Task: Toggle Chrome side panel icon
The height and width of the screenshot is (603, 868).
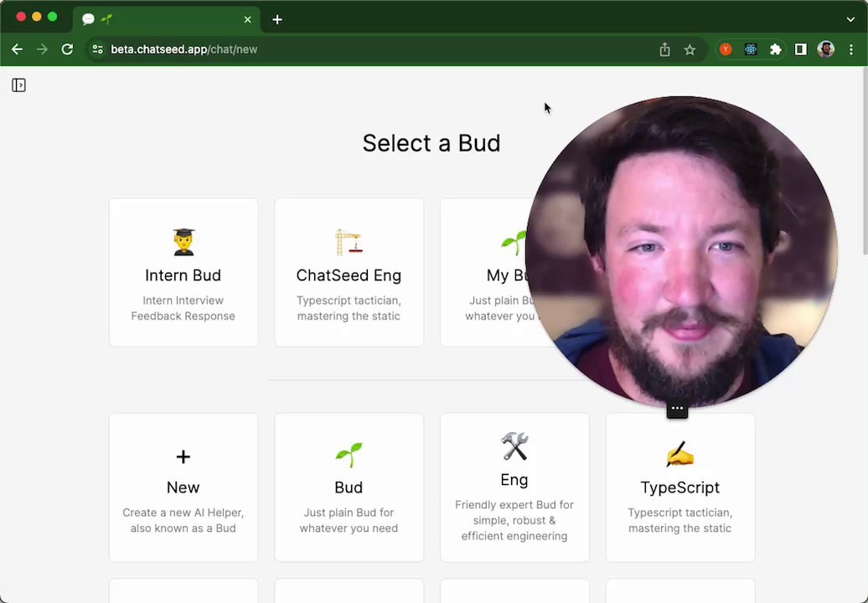Action: click(800, 49)
